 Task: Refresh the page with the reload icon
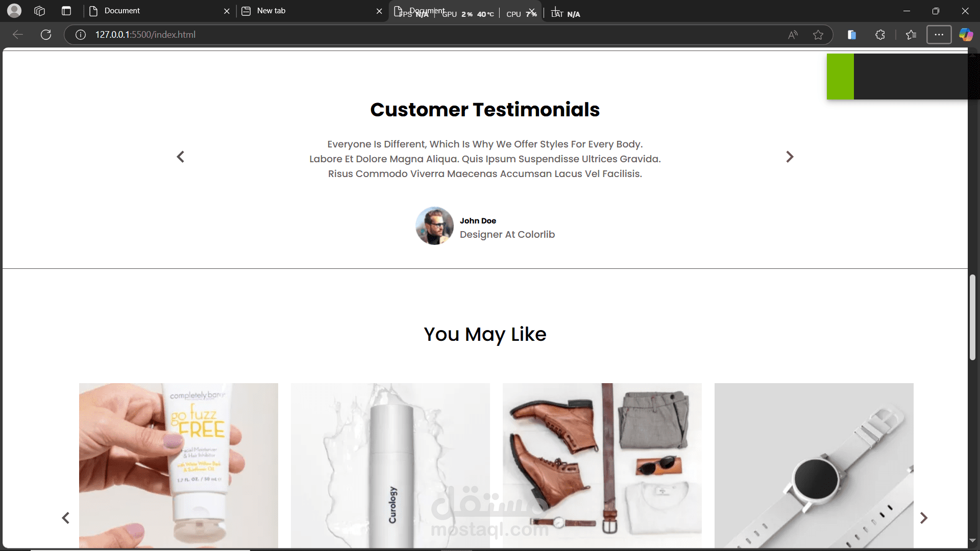pos(46,35)
